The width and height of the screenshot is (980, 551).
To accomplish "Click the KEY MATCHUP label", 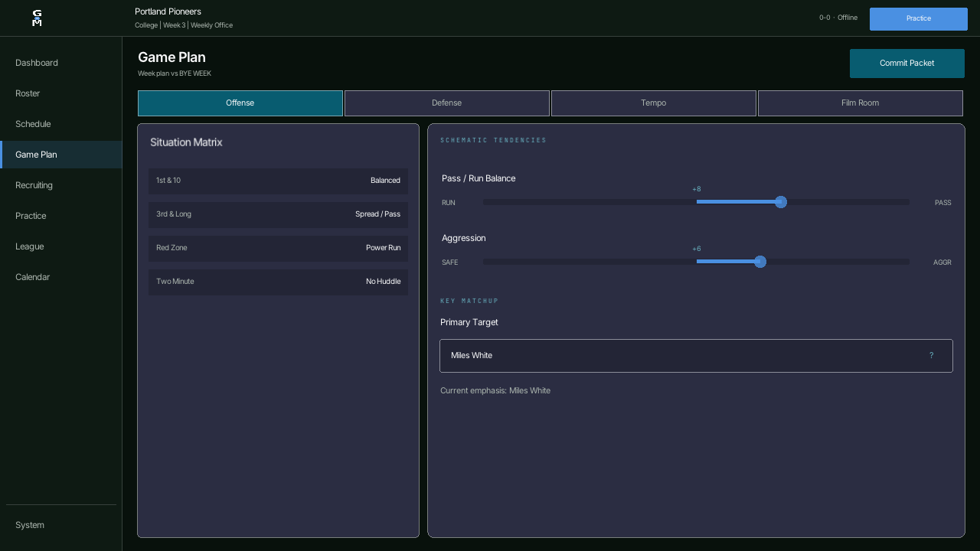I will tap(469, 301).
